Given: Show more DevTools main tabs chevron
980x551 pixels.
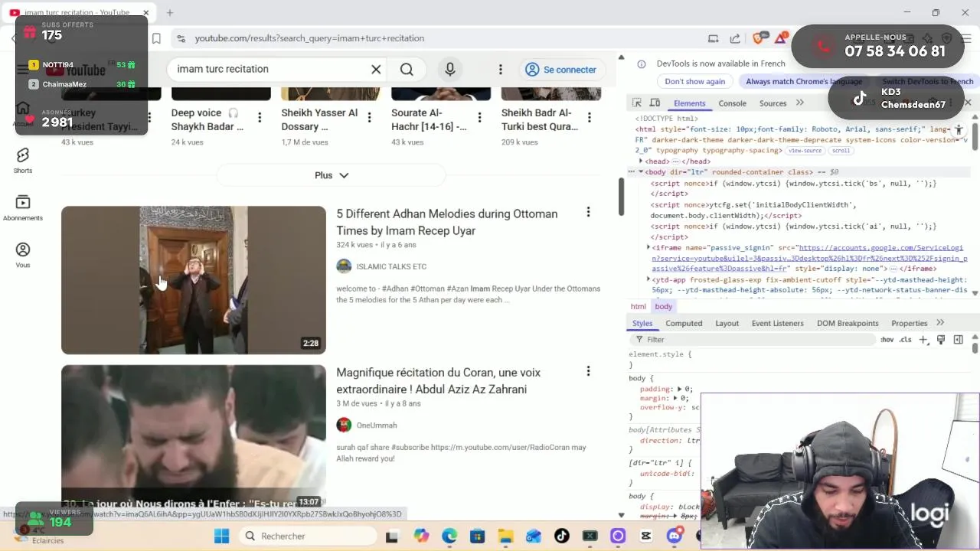Looking at the screenshot, I should 800,103.
